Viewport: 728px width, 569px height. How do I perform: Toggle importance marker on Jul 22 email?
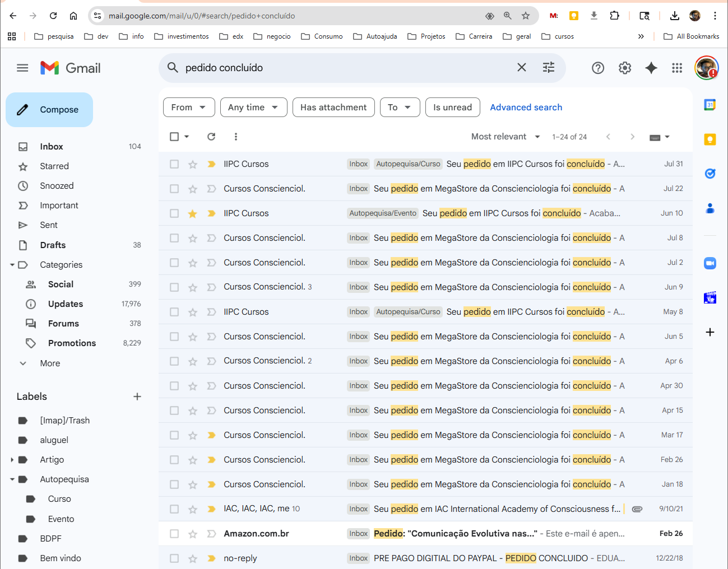211,189
